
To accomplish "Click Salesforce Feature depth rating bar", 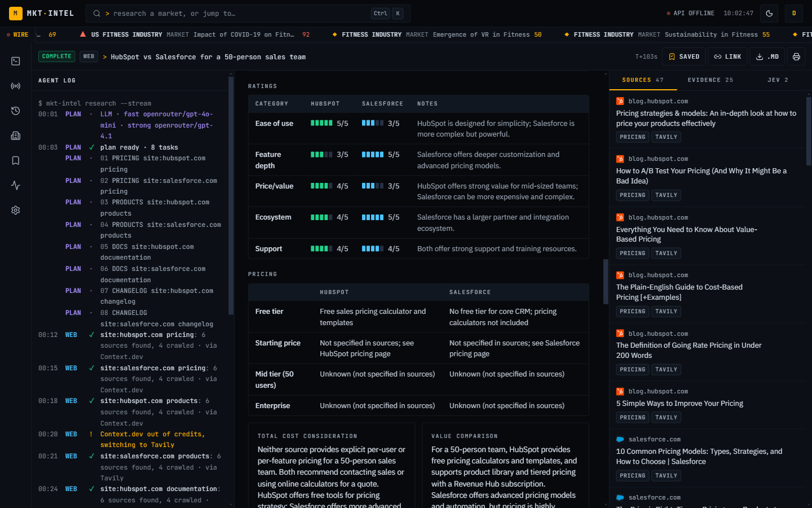I will (x=373, y=155).
